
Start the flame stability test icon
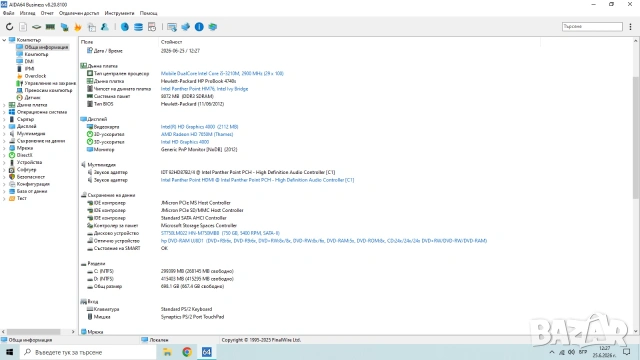click(78, 27)
